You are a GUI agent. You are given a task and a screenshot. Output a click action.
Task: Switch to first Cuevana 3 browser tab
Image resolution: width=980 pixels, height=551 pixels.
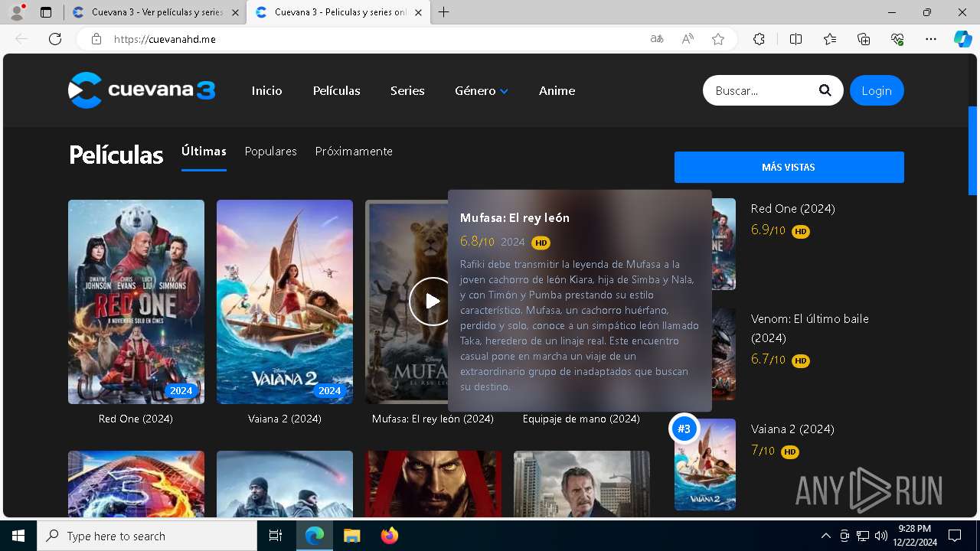click(x=149, y=12)
